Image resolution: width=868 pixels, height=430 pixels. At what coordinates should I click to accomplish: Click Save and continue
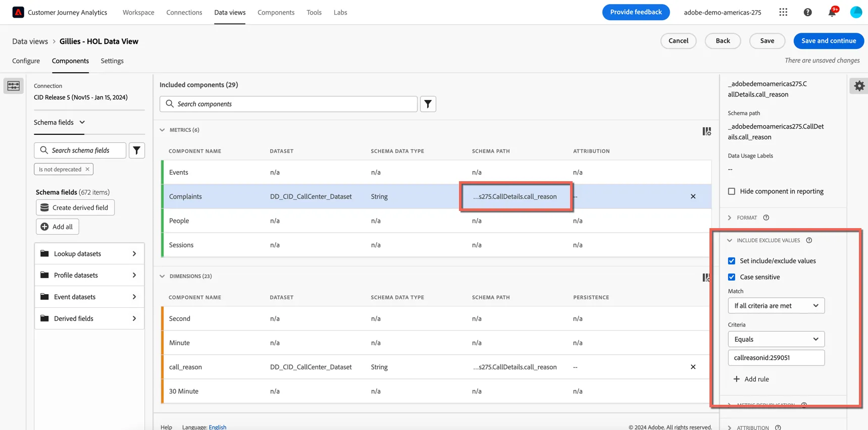click(x=829, y=41)
